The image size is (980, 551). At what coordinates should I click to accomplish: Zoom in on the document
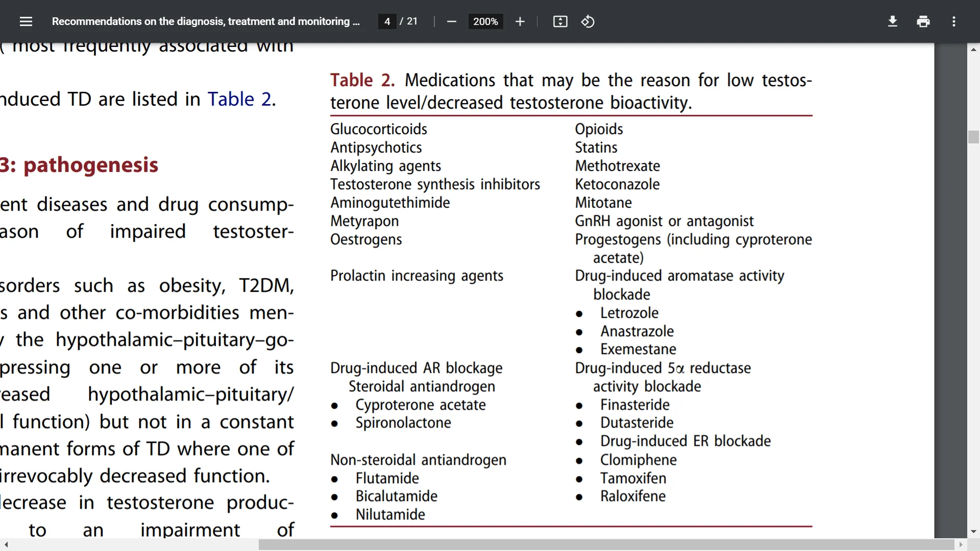(x=520, y=21)
